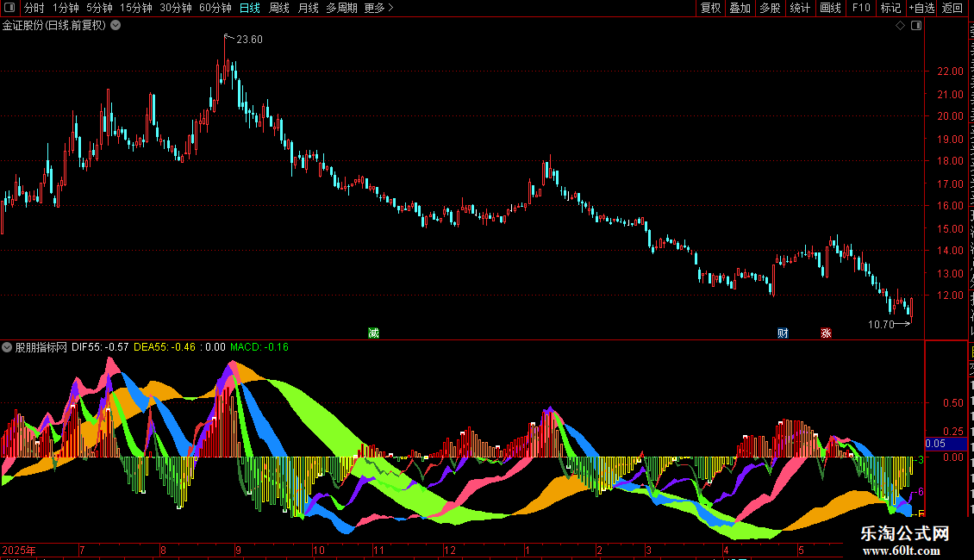Select the 5分钟 period
This screenshot has width=974, height=560.
tap(99, 8)
